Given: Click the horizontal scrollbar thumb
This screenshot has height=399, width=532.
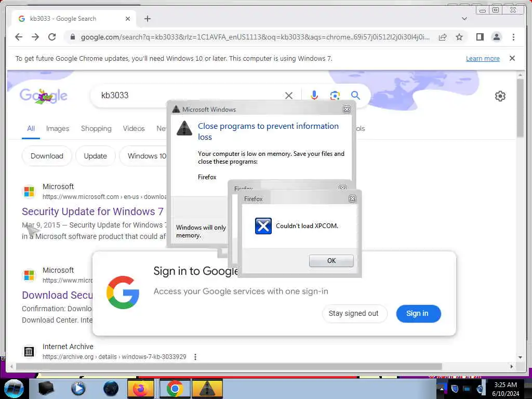Looking at the screenshot, I should coord(229,366).
